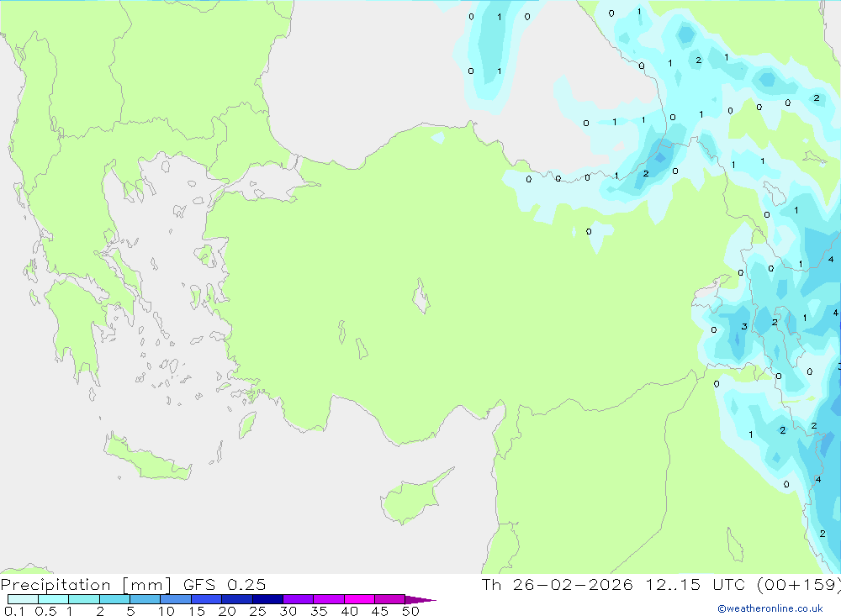The image size is (841, 616).
Task: Click the legend swatch between 5 and 10
Action: [145, 599]
